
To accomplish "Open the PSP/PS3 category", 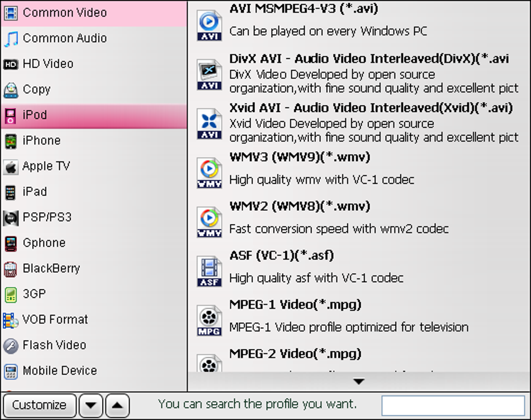I will click(x=94, y=218).
